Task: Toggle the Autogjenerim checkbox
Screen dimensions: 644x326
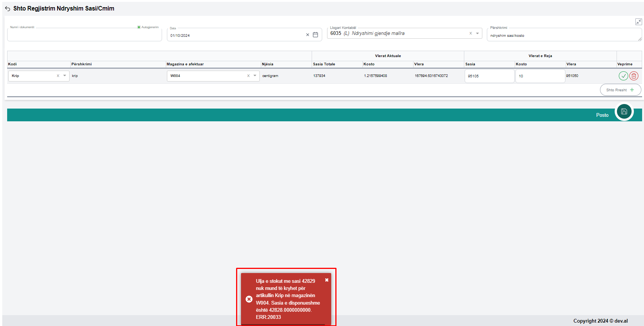Action: click(x=139, y=27)
